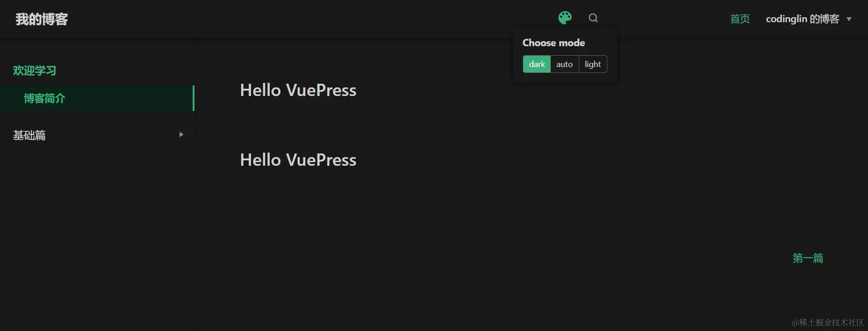Viewport: 868px width, 331px height.
Task: Select the 欢迎学习 sidebar heading
Action: [x=34, y=71]
